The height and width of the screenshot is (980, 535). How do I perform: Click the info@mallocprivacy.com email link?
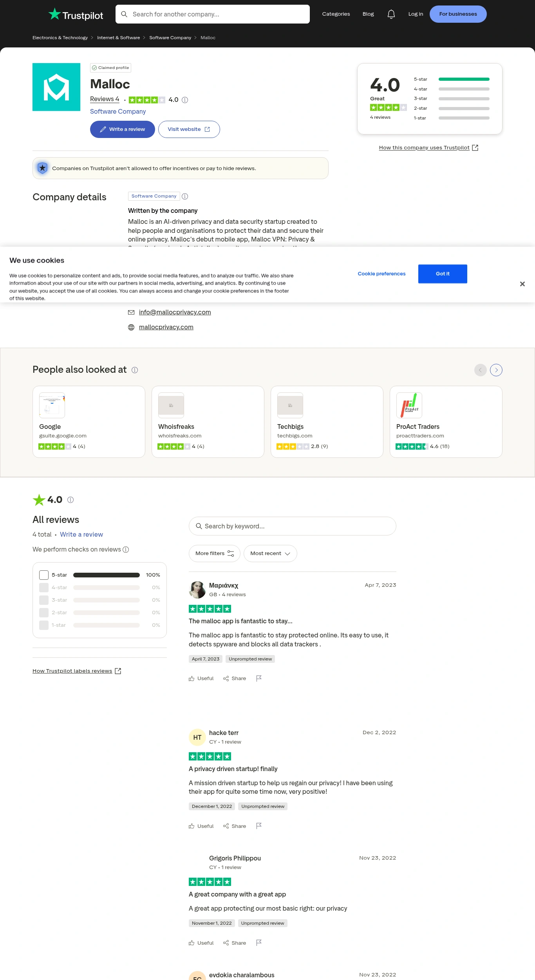coord(175,312)
